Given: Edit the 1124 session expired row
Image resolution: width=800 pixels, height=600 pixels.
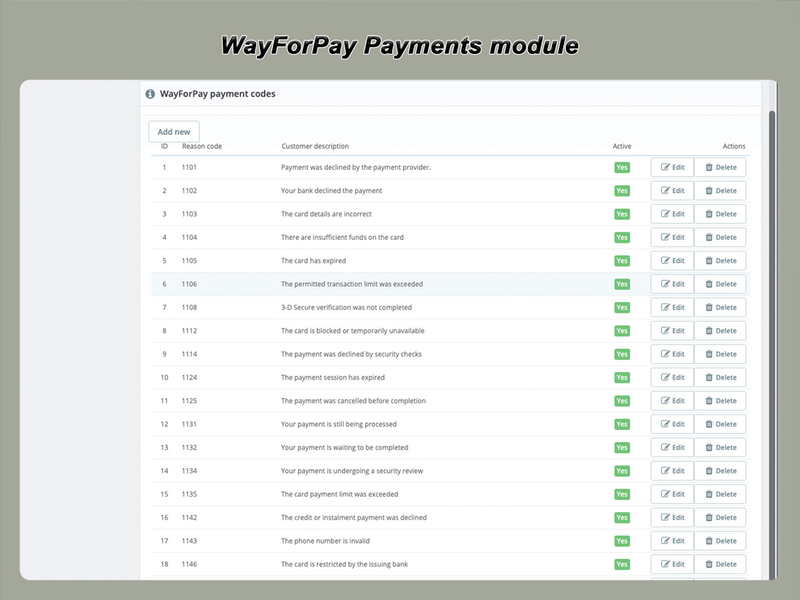Looking at the screenshot, I should [672, 378].
